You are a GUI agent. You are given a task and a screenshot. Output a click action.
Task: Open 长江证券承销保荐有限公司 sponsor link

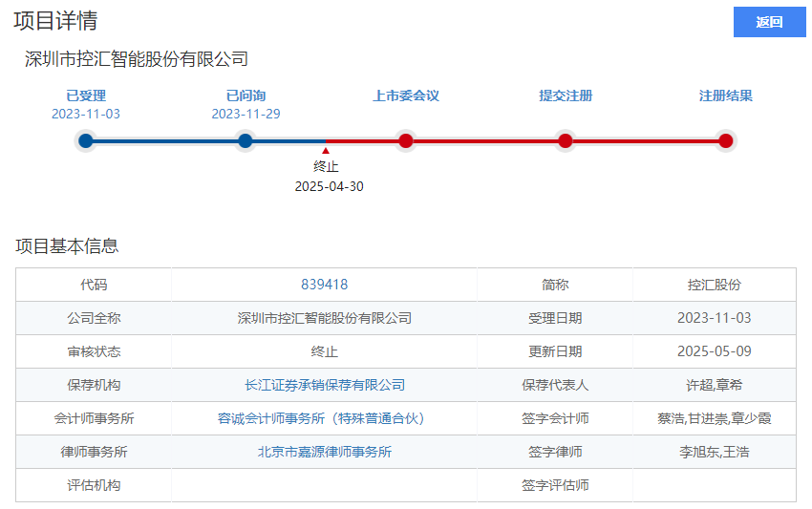click(x=324, y=385)
